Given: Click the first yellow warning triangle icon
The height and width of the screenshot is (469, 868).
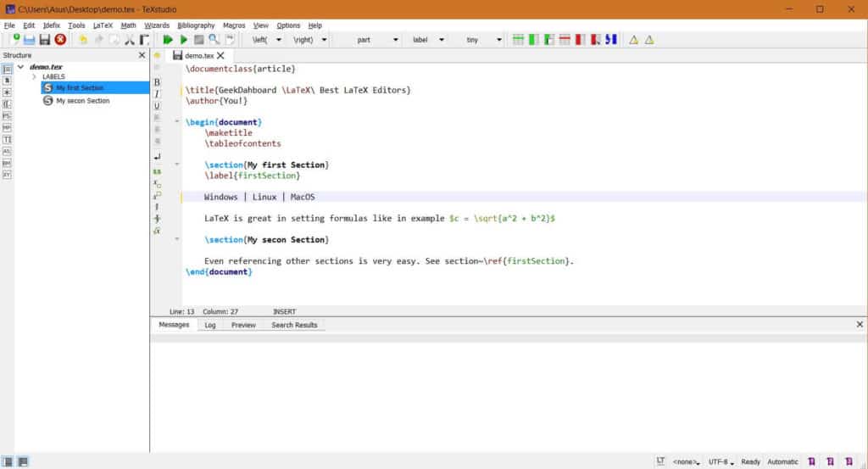Looking at the screenshot, I should tap(634, 40).
